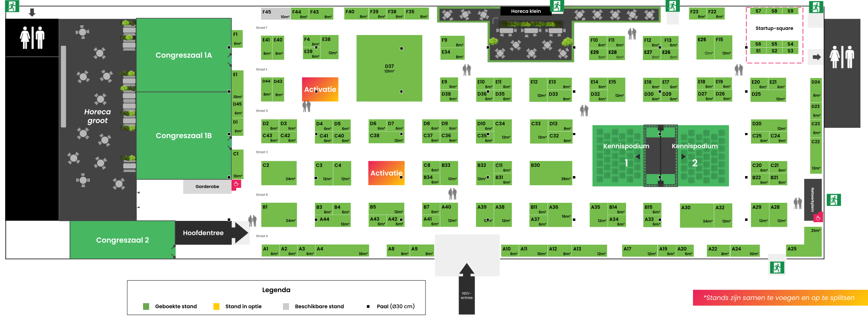The height and width of the screenshot is (323, 868).
Task: Click the Startup-square label
Action: coord(774,28)
